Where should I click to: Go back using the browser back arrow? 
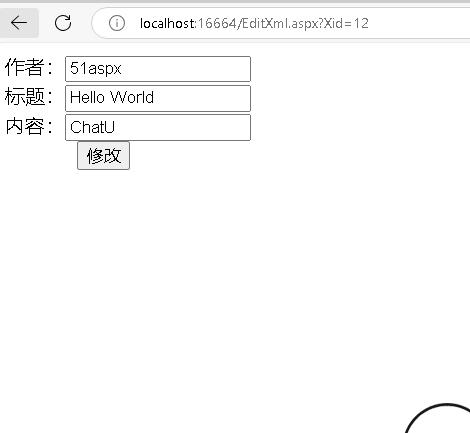coord(19,23)
